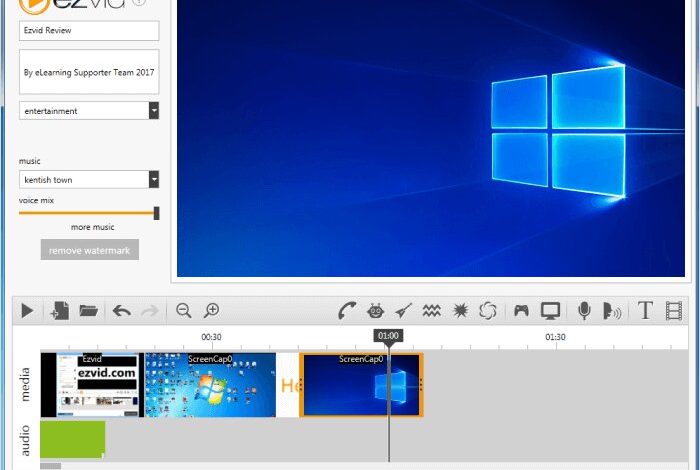Screen dimensions: 700x470
Task: Open the load project folder icon
Action: click(88, 310)
